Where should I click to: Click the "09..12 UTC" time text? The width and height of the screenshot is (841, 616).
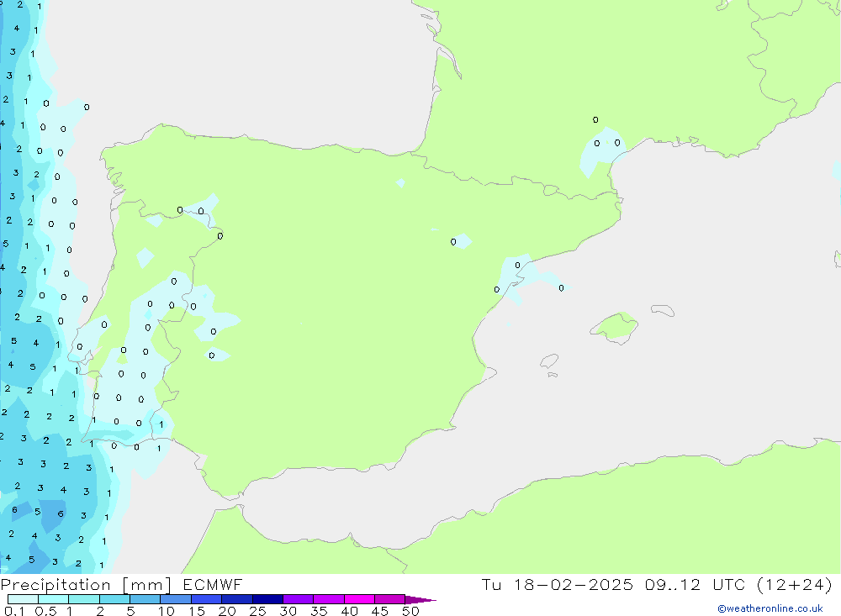tap(696, 584)
